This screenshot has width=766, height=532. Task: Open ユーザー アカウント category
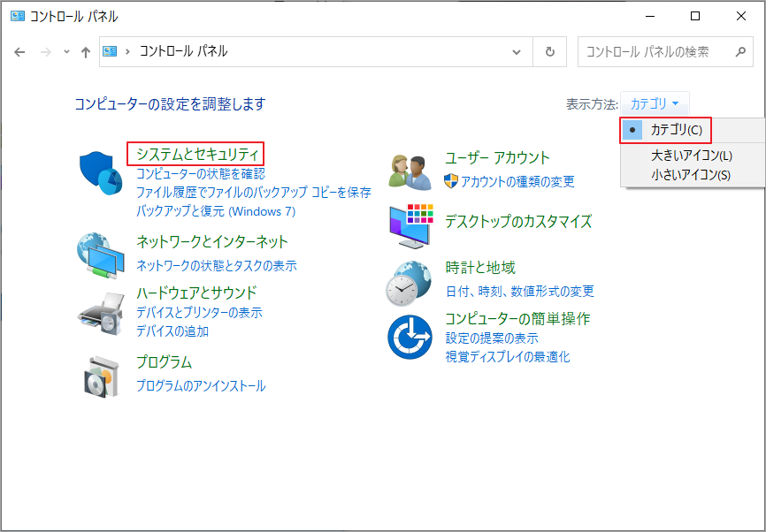(x=497, y=157)
